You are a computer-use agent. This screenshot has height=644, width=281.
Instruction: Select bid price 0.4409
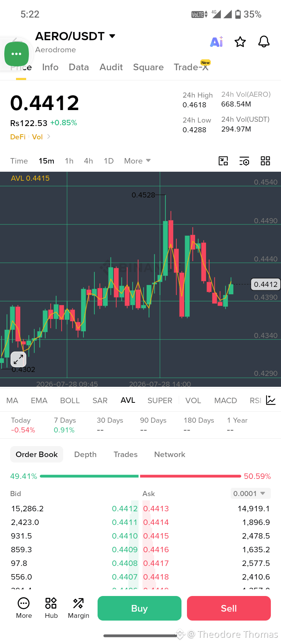(125, 550)
